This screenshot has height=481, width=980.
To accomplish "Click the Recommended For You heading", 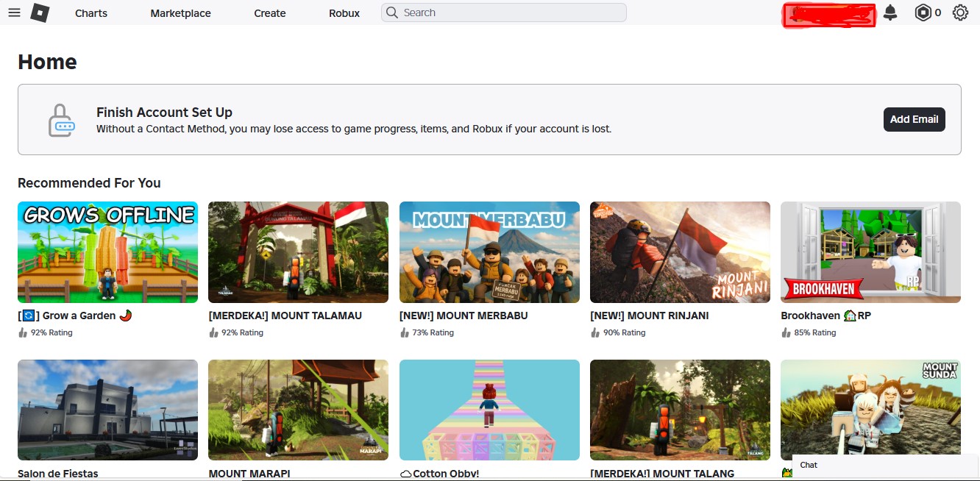I will (89, 183).
